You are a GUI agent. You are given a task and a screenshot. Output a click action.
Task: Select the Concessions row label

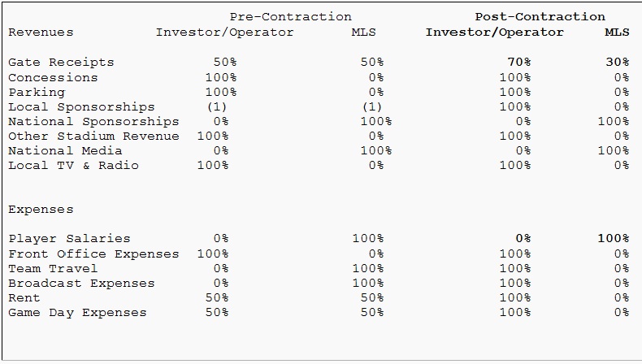[x=53, y=78]
